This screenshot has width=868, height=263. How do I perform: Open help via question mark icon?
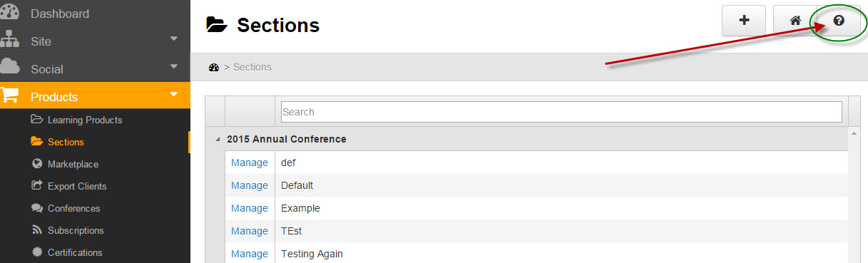[x=839, y=21]
